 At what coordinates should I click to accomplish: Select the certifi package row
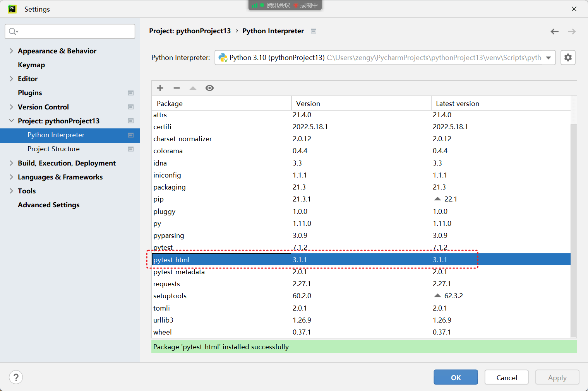pyautogui.click(x=361, y=127)
